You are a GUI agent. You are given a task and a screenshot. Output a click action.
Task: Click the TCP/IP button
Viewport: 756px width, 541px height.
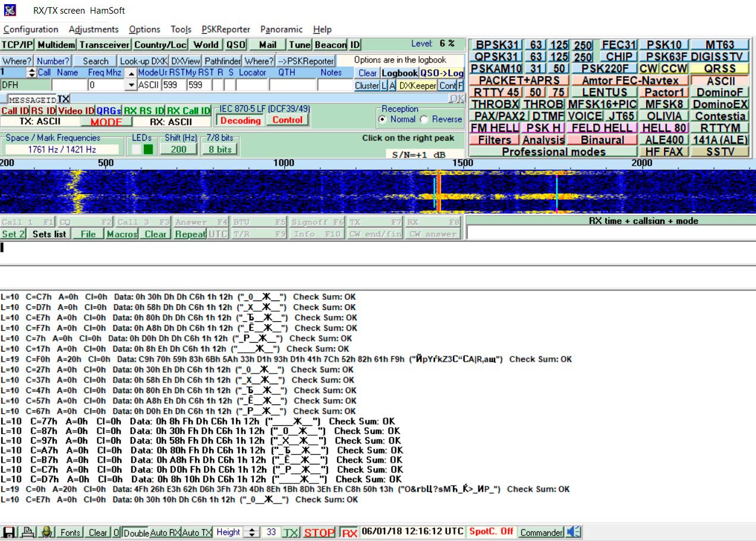pyautogui.click(x=18, y=45)
